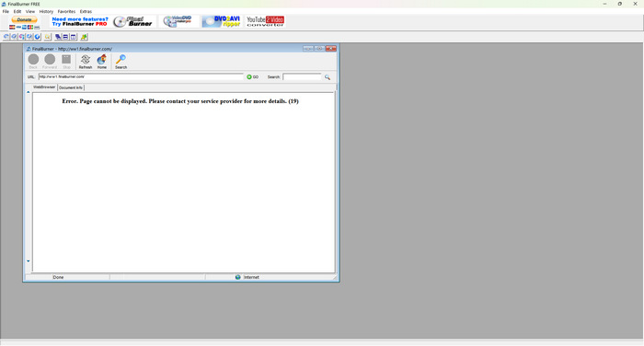Click the Donate PayPal button
The height and width of the screenshot is (346, 644).
coord(24,19)
